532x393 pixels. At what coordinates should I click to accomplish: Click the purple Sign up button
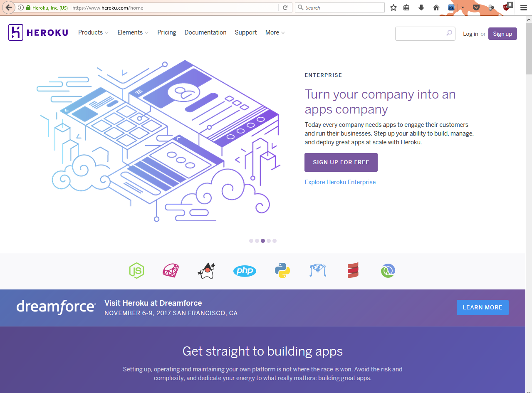pyautogui.click(x=502, y=34)
